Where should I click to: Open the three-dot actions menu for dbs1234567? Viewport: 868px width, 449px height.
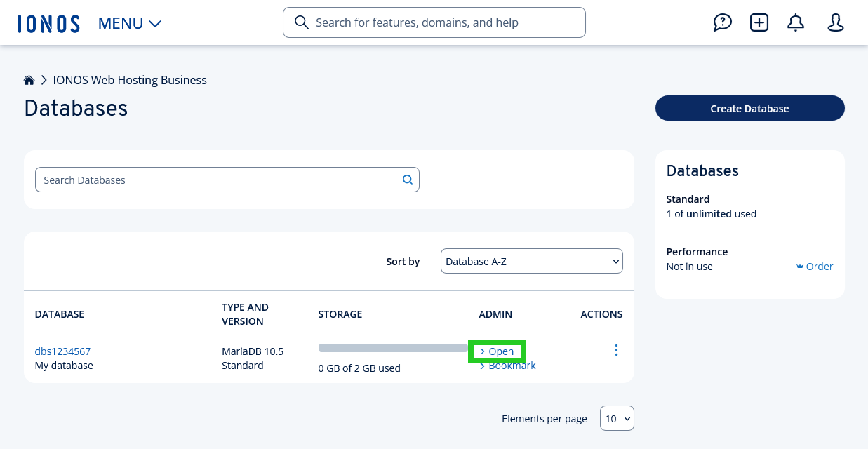coord(616,350)
